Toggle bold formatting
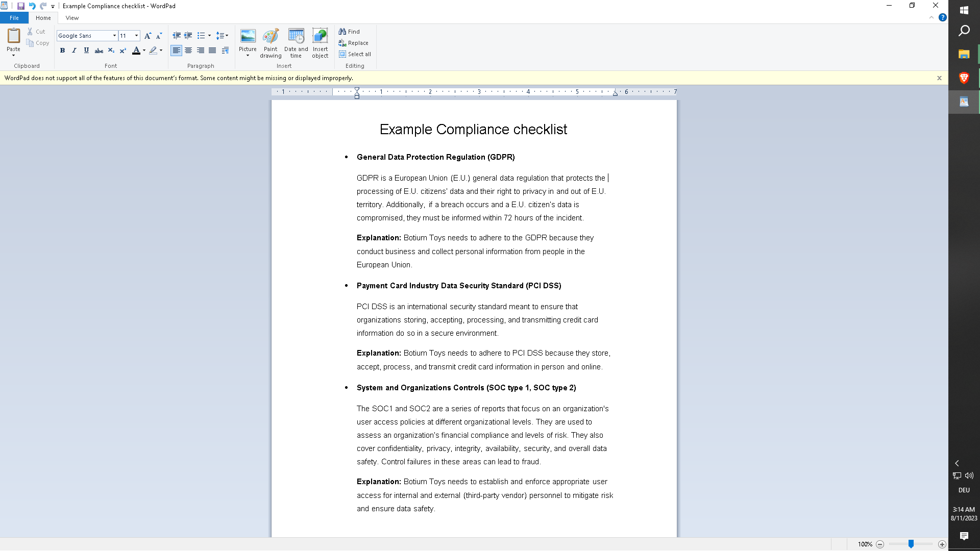 (x=62, y=51)
